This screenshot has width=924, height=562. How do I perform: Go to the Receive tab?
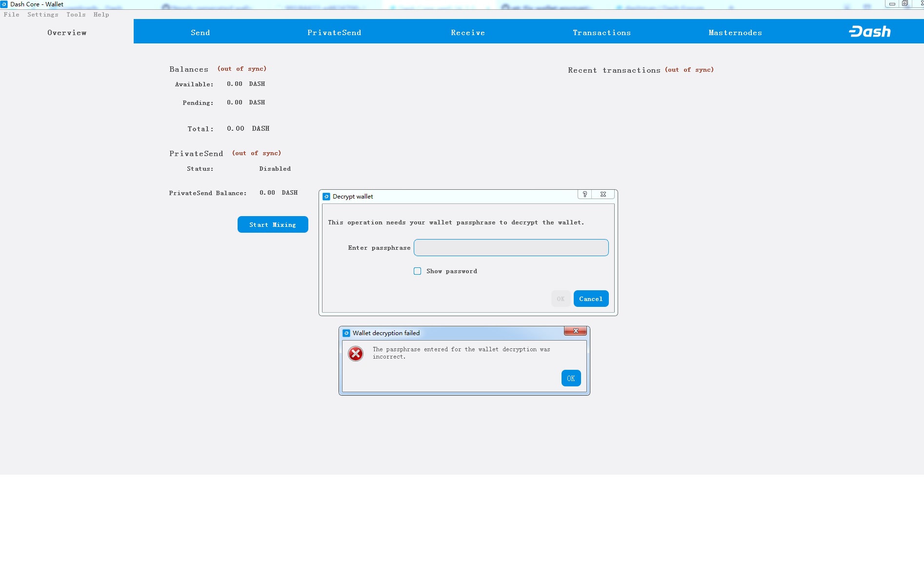point(468,32)
